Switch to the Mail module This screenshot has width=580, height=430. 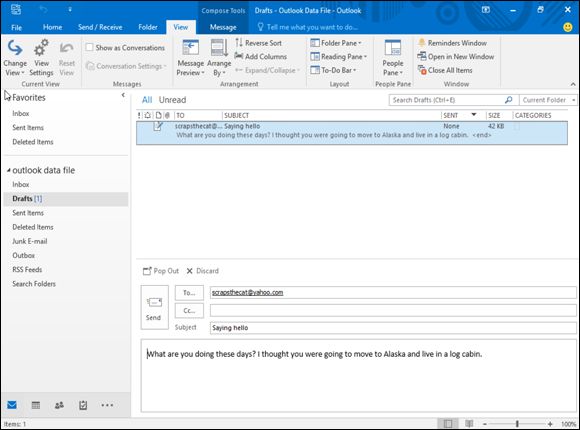pyautogui.click(x=12, y=405)
